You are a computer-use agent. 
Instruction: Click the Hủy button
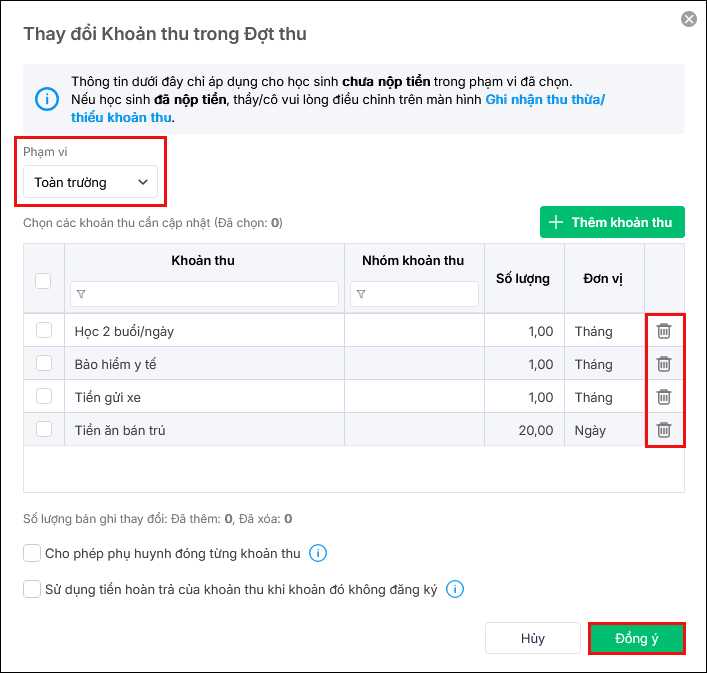tap(532, 639)
